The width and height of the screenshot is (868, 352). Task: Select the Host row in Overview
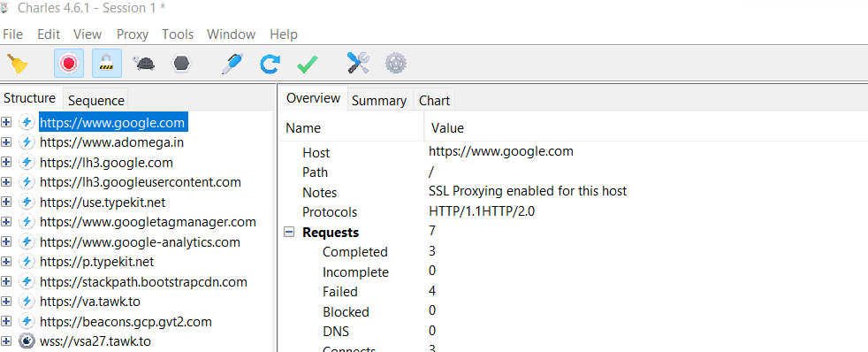574,152
